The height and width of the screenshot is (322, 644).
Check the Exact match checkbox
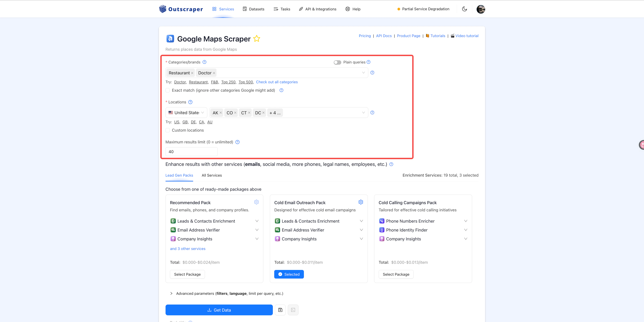click(168, 90)
